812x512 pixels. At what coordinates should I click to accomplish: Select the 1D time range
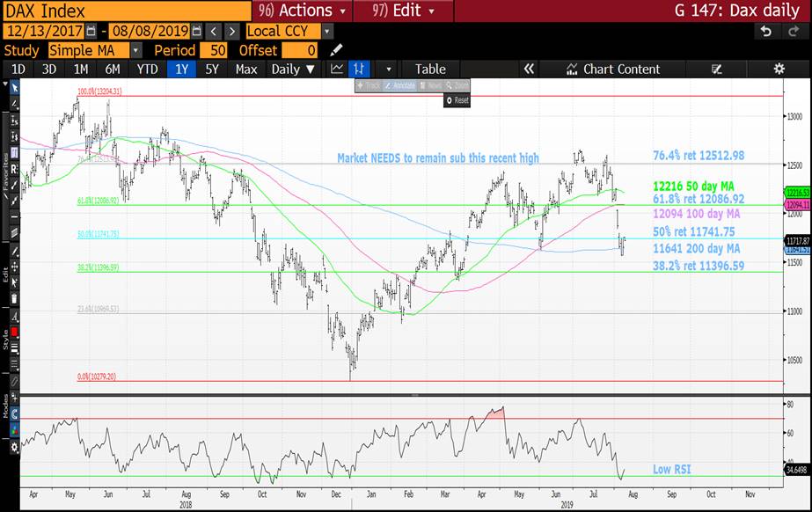coord(18,69)
